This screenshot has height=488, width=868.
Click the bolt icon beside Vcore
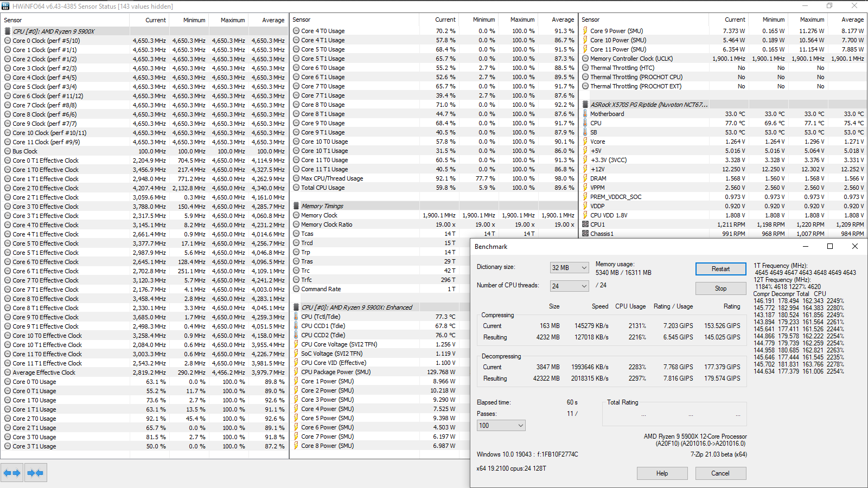point(585,142)
